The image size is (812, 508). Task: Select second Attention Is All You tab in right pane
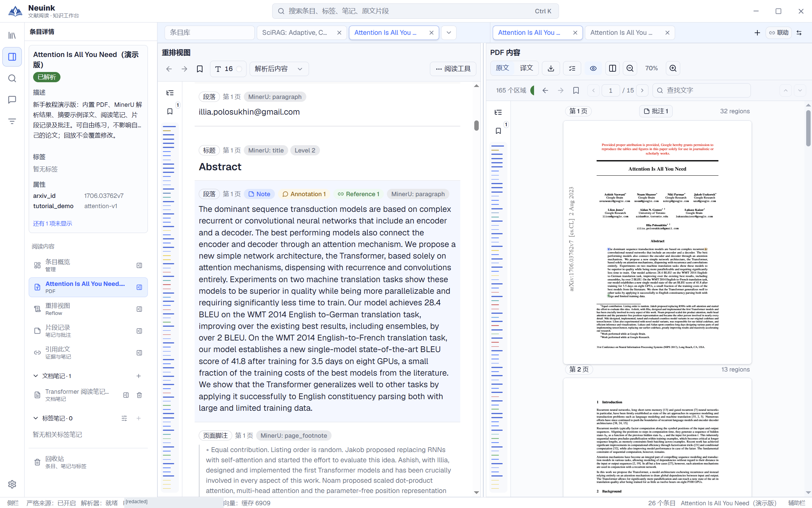coord(621,33)
